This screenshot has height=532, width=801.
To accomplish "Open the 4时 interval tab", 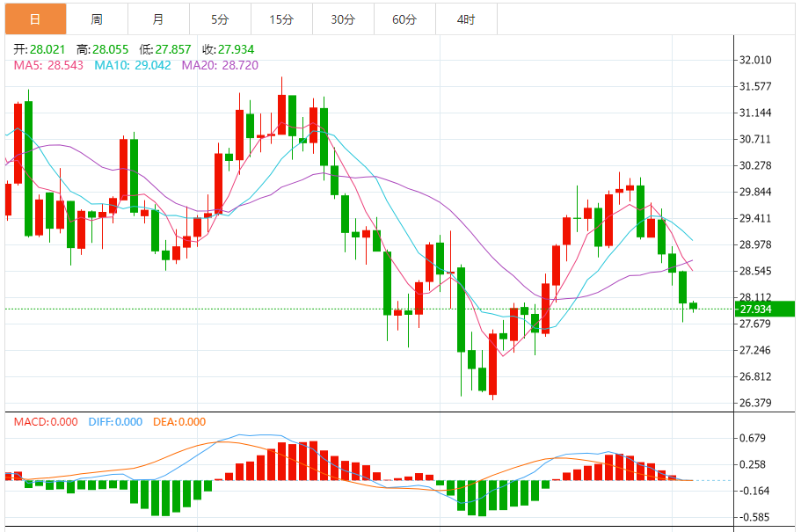I will point(466,19).
